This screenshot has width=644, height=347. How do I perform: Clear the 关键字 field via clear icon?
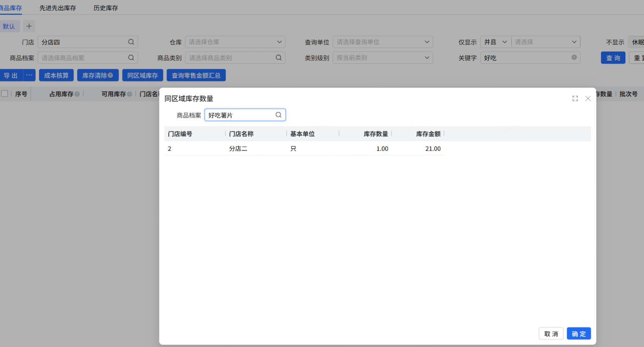tap(574, 58)
